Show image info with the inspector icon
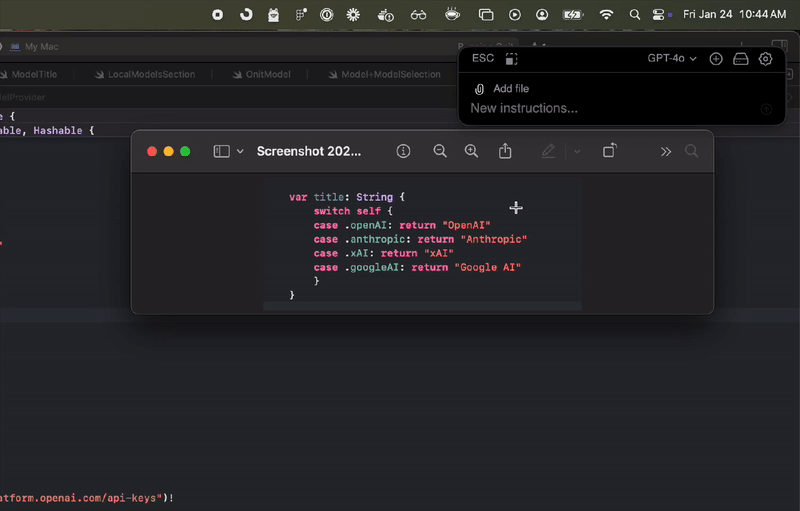 pyautogui.click(x=404, y=151)
